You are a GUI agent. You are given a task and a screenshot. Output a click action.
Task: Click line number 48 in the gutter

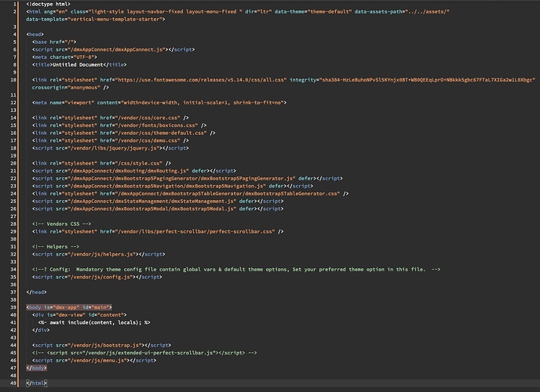pyautogui.click(x=13, y=376)
